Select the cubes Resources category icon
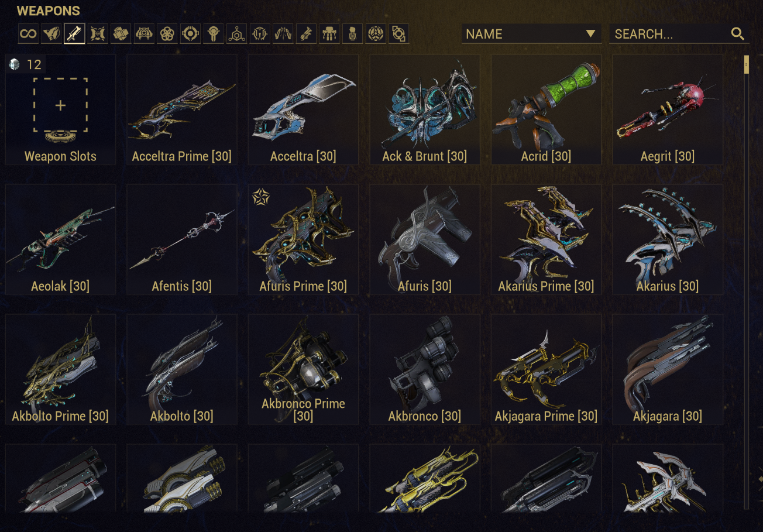The height and width of the screenshot is (532, 763). tap(121, 34)
